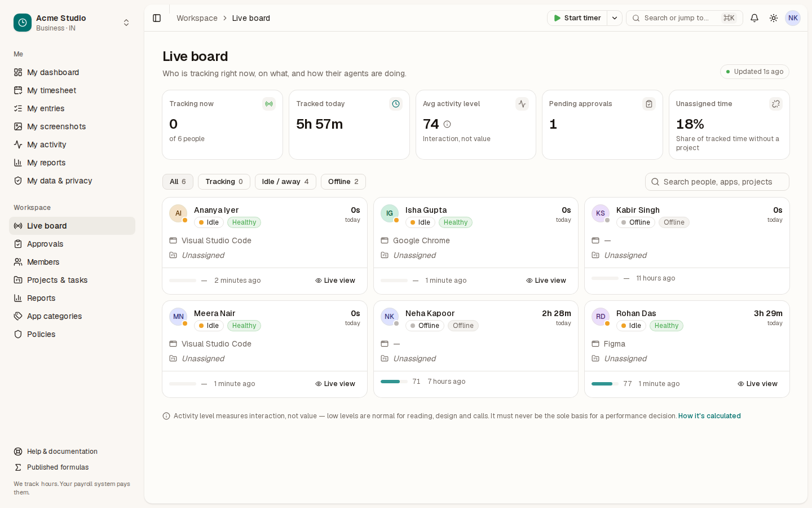Open Live view for Ananya Iyer
Screen dimensions: 812x508
point(336,281)
